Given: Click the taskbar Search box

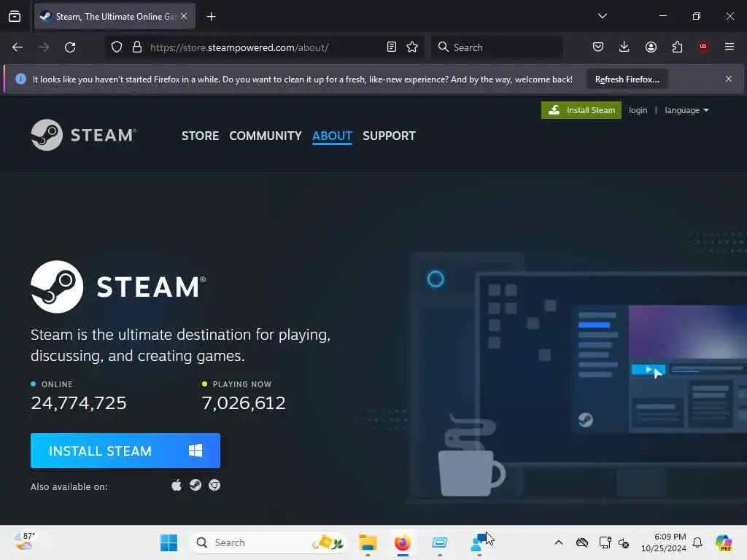Looking at the screenshot, I should click(x=268, y=542).
